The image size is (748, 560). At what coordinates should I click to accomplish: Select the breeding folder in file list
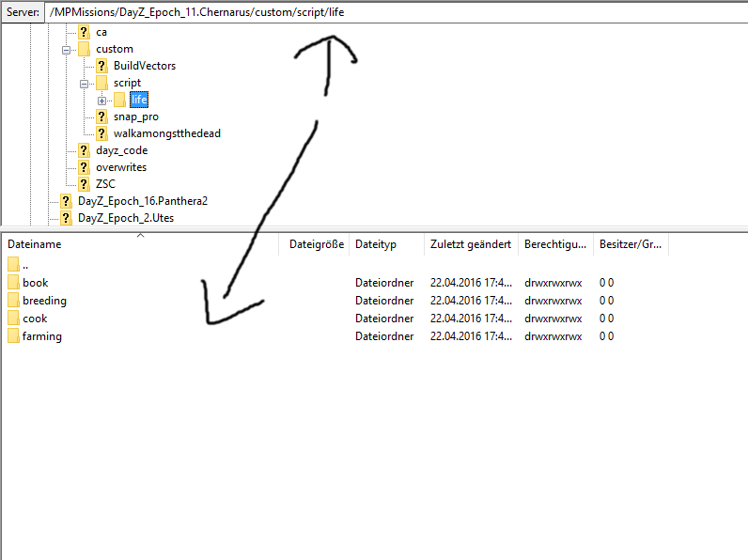click(44, 301)
